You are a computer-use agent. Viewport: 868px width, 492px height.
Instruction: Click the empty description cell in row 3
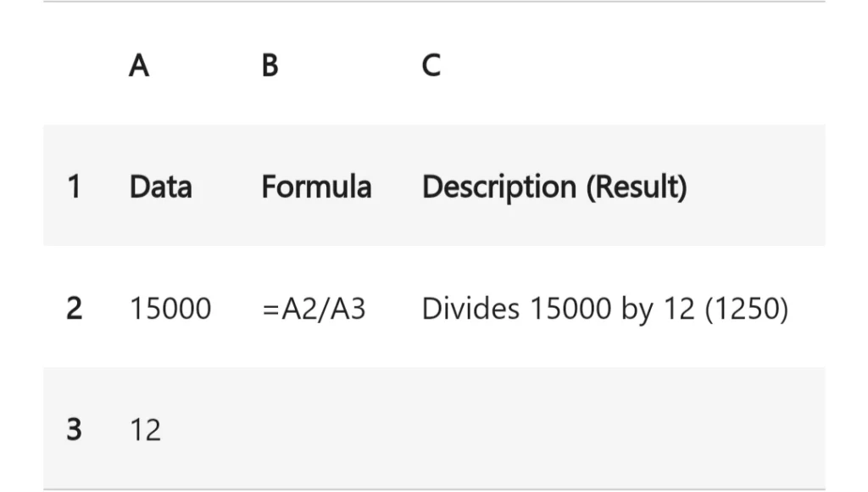tap(620, 429)
